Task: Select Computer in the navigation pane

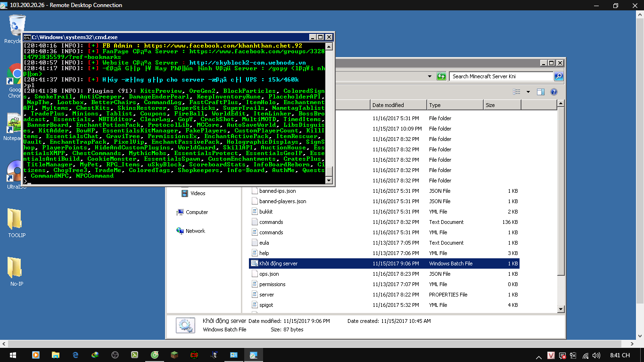Action: tap(197, 212)
